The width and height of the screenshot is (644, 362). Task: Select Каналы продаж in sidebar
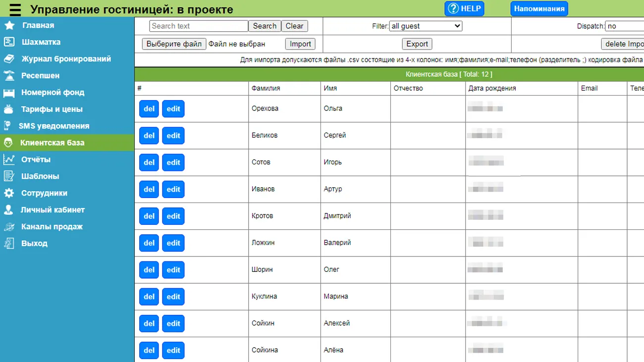pyautogui.click(x=52, y=227)
